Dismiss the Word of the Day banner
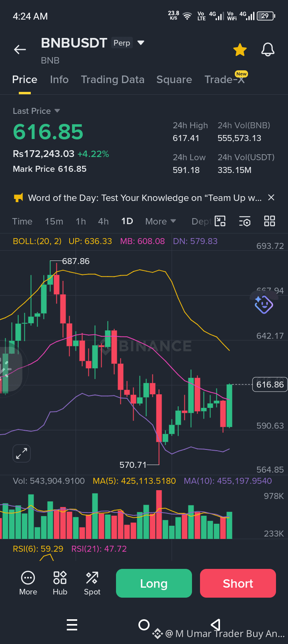This screenshot has height=644, width=288. (x=271, y=197)
